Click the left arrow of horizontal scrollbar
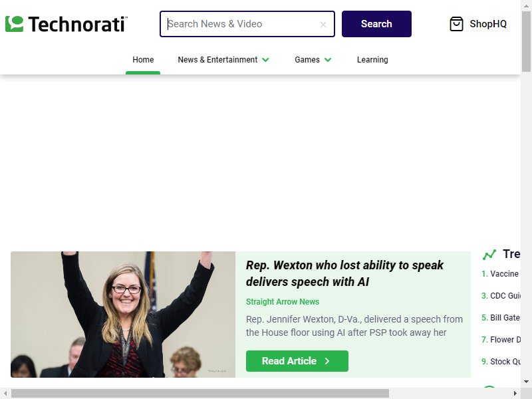Image resolution: width=532 pixels, height=399 pixels. (x=5, y=393)
